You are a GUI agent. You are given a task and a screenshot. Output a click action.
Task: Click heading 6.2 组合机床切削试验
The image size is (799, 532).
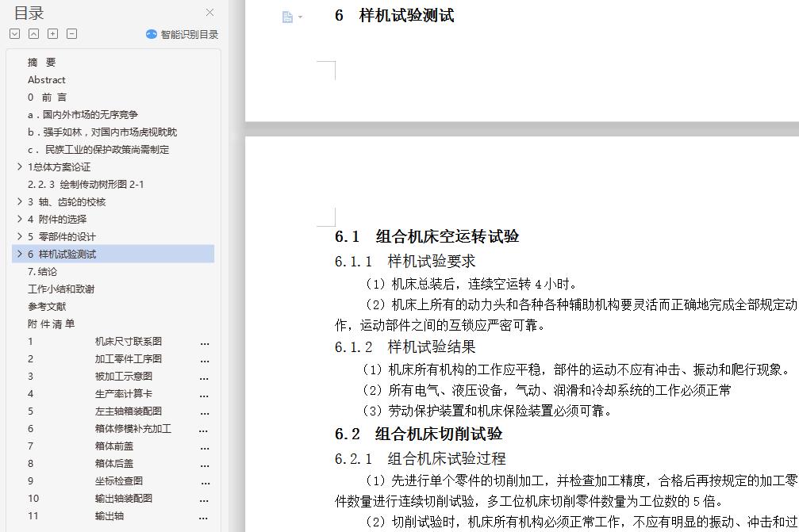pos(418,434)
